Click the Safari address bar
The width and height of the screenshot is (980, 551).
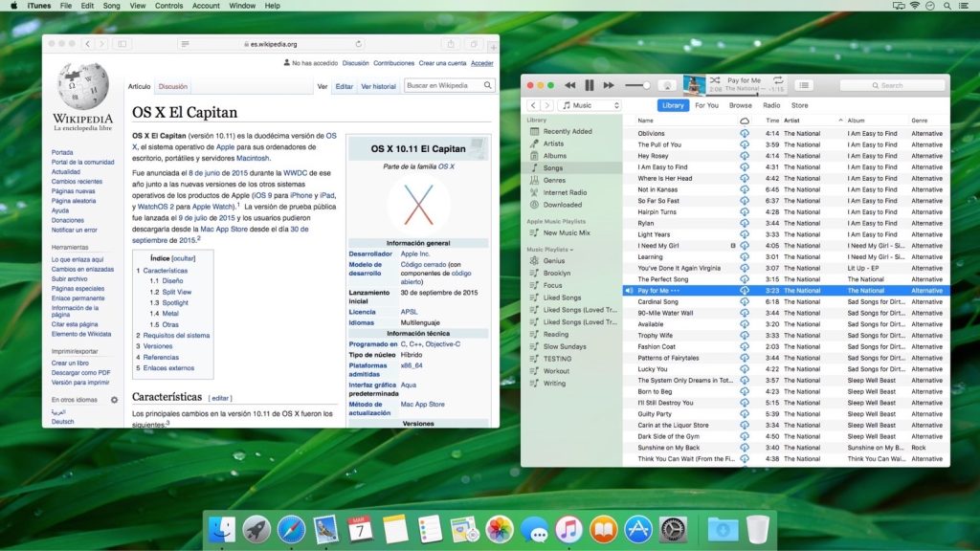click(273, 44)
